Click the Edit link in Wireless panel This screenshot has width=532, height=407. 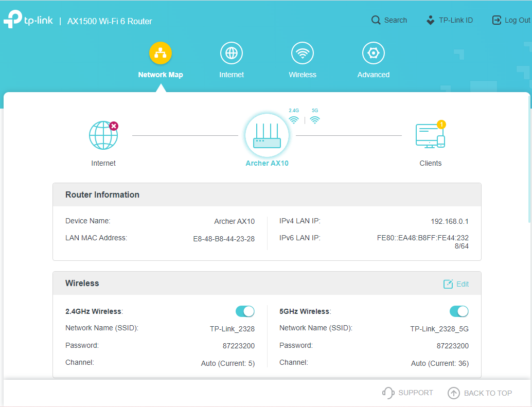click(463, 284)
